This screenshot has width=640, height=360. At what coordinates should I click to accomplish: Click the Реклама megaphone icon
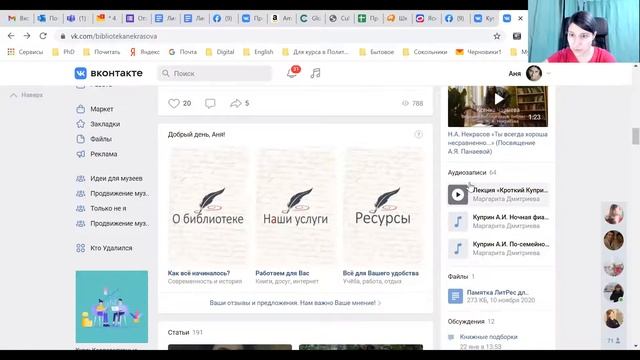[81, 154]
